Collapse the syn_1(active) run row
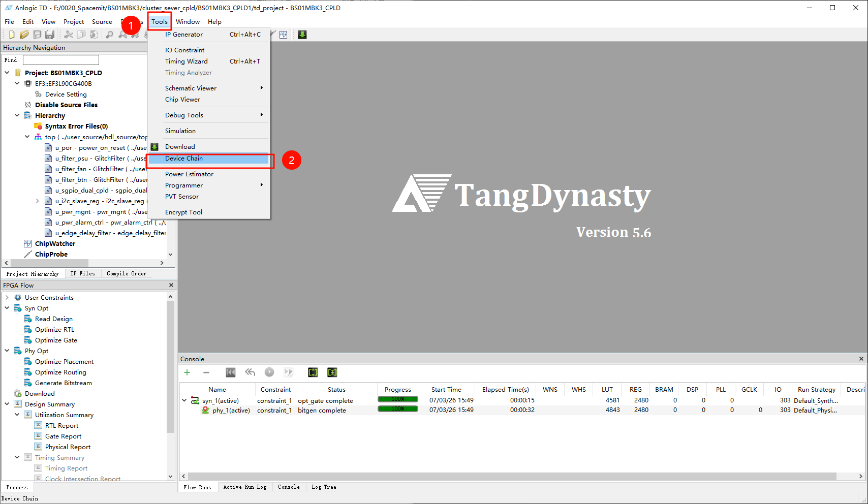This screenshot has height=504, width=868. 184,400
